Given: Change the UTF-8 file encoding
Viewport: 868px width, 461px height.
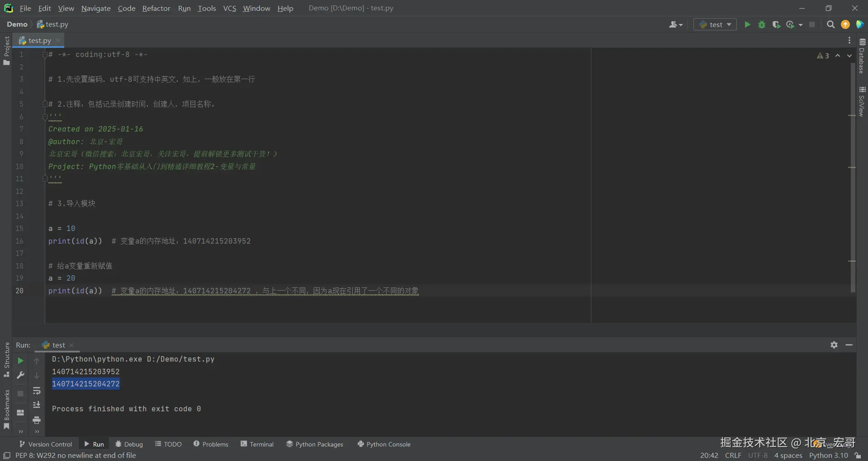Looking at the screenshot, I should pos(758,456).
